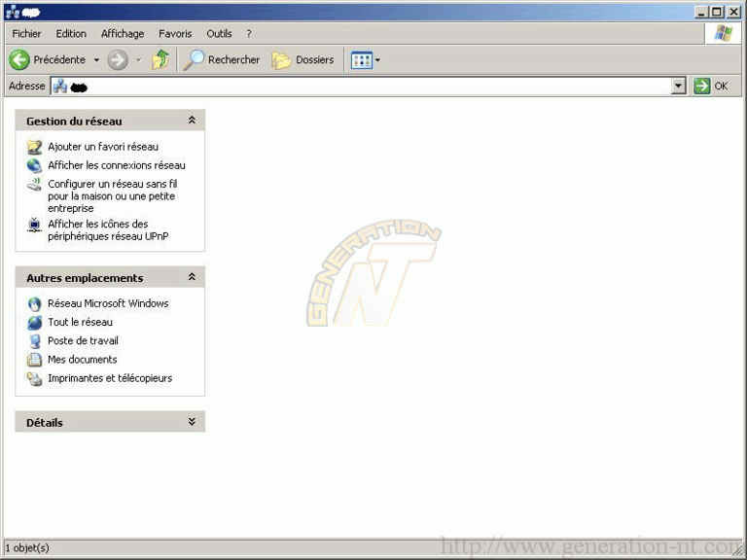The width and height of the screenshot is (747, 560).
Task: Click Ajouter un favori réseau link
Action: point(103,147)
